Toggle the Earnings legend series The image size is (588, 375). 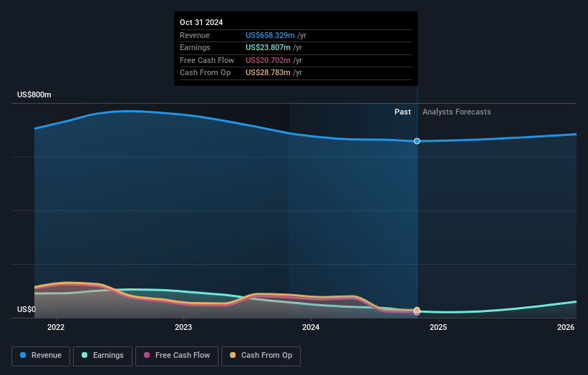pos(102,356)
